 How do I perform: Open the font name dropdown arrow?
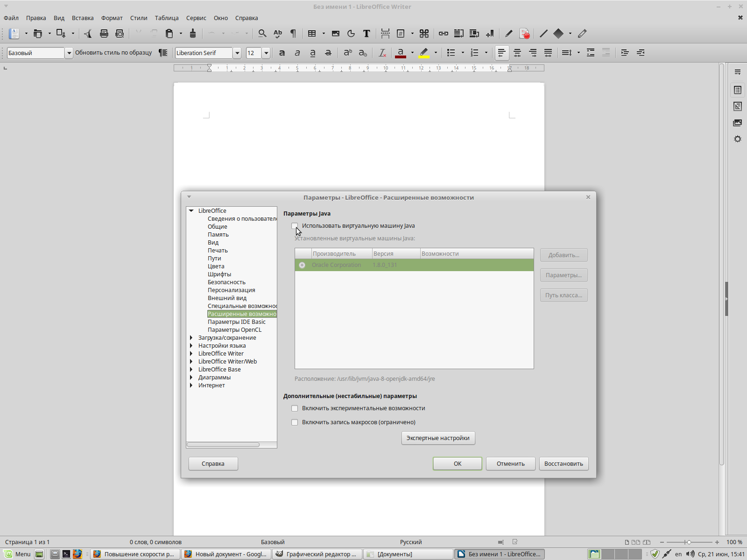click(x=237, y=53)
